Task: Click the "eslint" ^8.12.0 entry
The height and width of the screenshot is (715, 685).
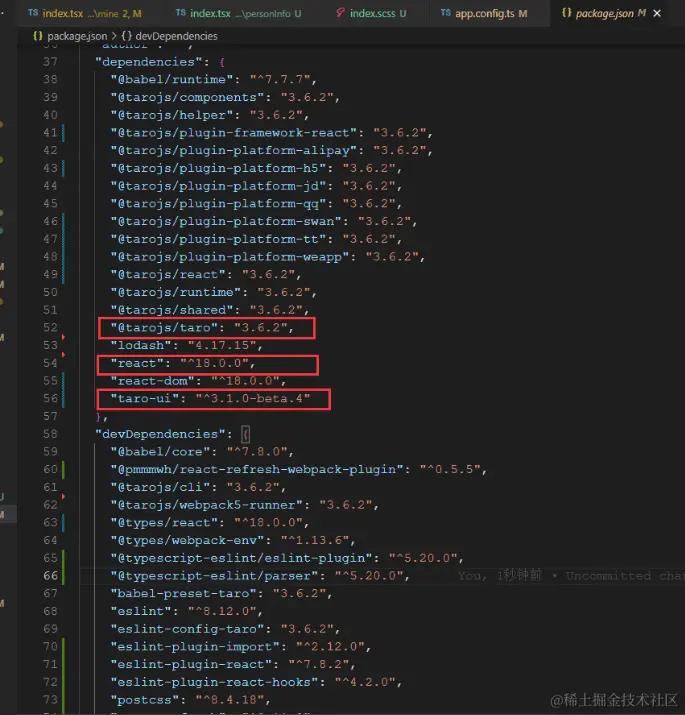Action: (187, 611)
